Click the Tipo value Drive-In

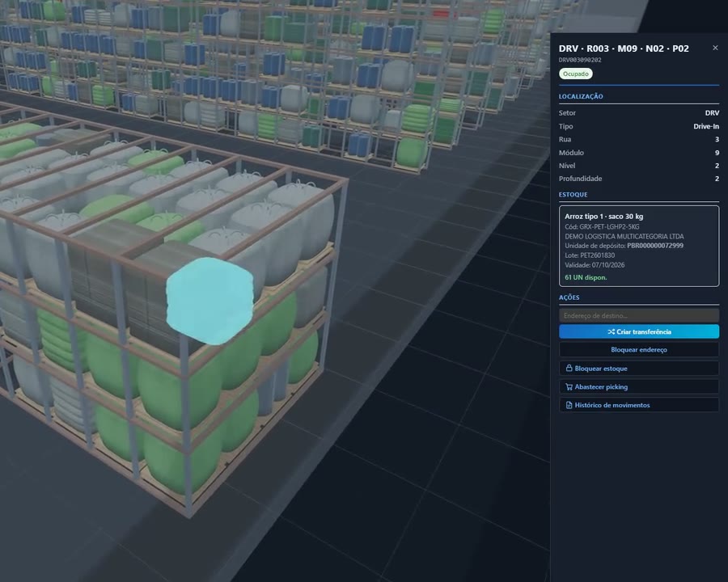[706, 126]
